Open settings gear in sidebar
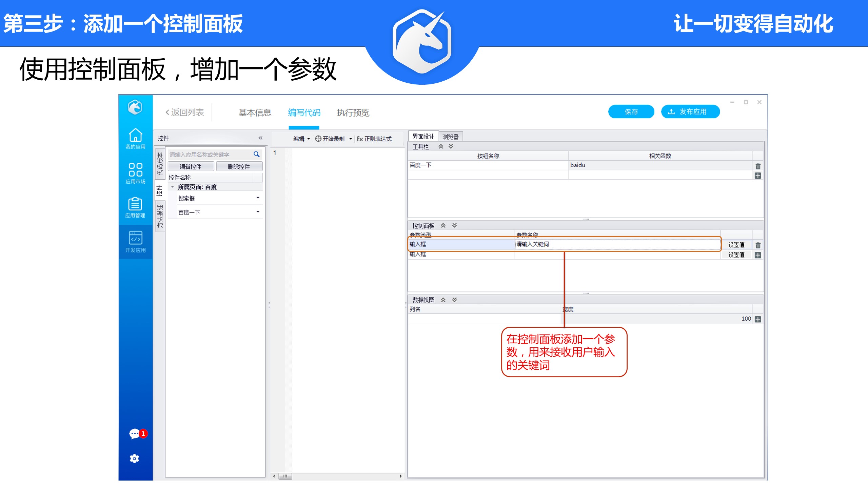 tap(135, 459)
